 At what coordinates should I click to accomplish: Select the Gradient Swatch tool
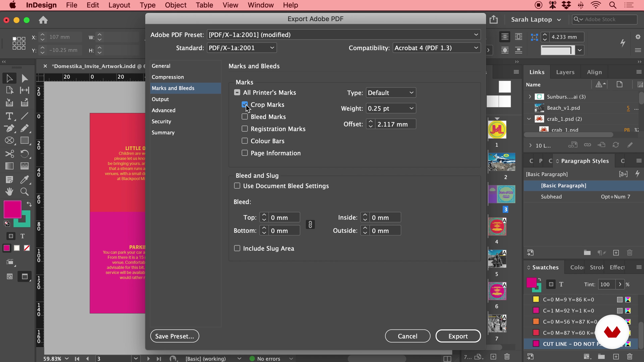9,166
